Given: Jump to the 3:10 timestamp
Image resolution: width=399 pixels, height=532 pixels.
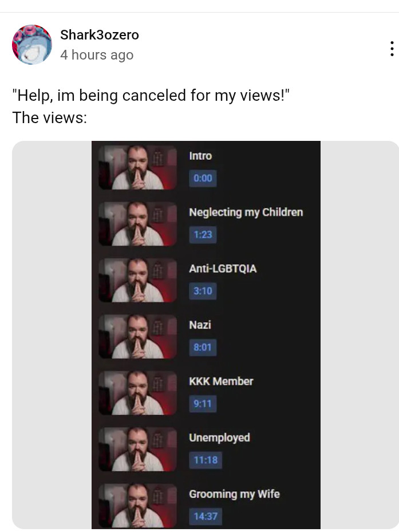Looking at the screenshot, I should pos(203,291).
